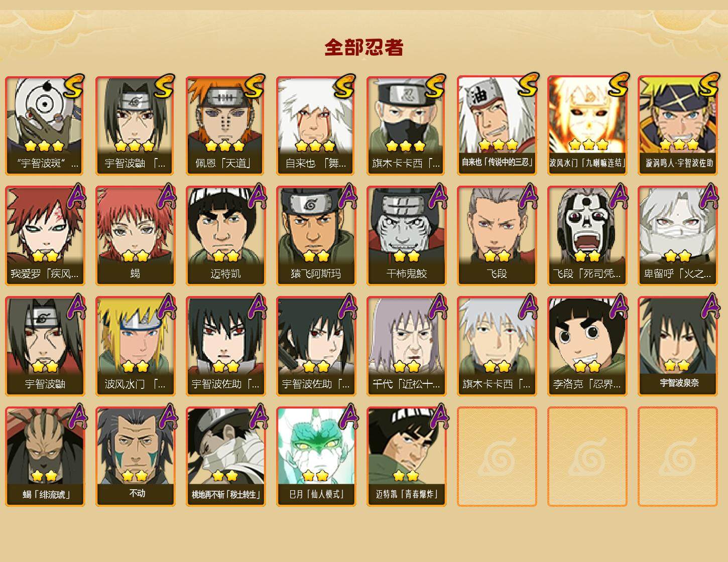Choose the 宇智波泉奈 ninja card

678,346
